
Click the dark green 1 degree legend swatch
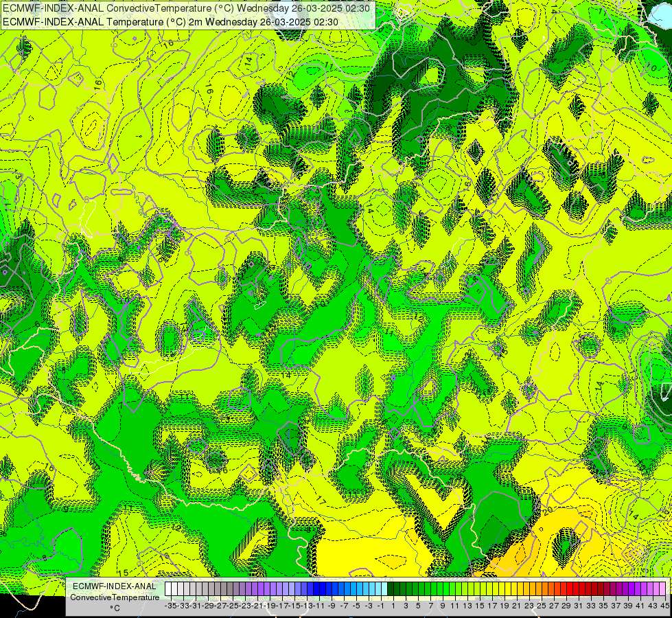point(391,589)
